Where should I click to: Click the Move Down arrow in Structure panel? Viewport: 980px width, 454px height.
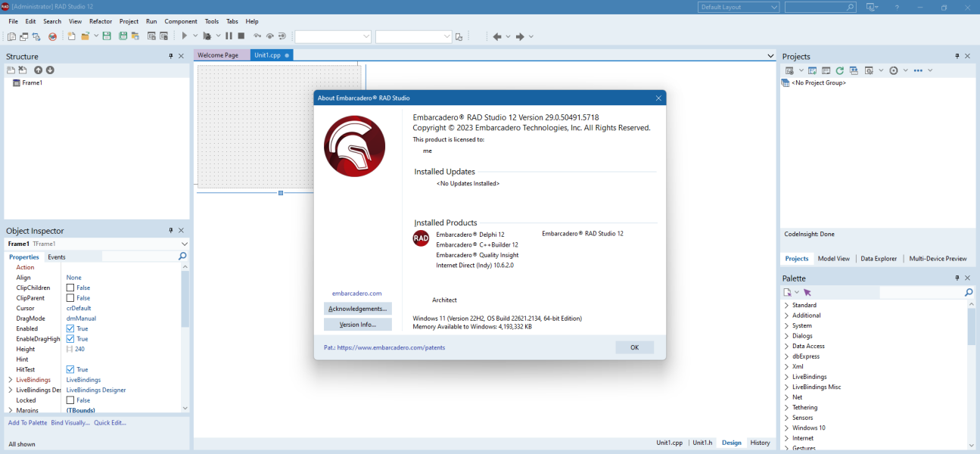[50, 70]
